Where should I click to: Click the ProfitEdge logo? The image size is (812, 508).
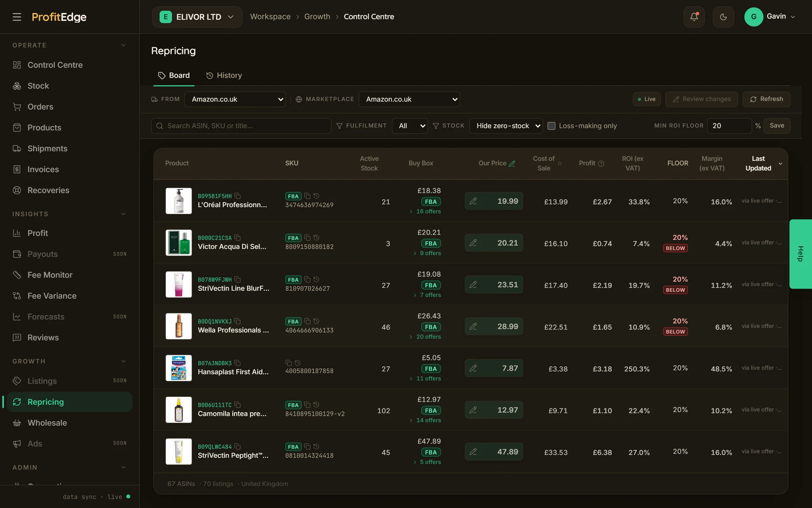[59, 17]
